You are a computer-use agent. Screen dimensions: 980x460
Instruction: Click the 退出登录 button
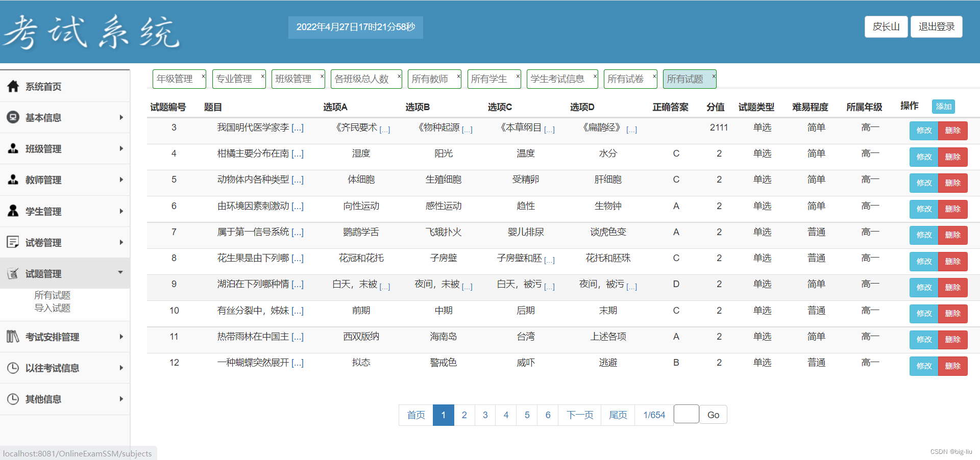coord(937,27)
